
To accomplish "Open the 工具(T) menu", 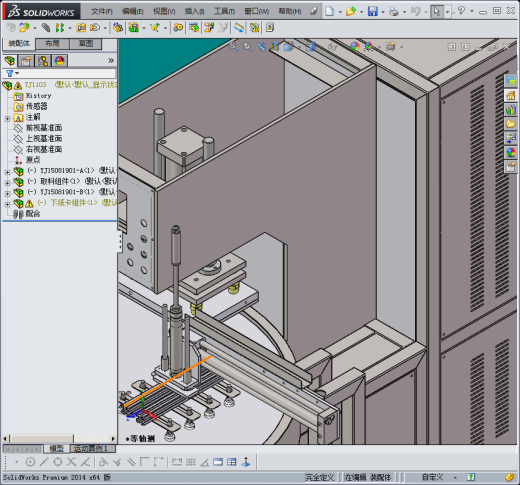I will [x=224, y=12].
